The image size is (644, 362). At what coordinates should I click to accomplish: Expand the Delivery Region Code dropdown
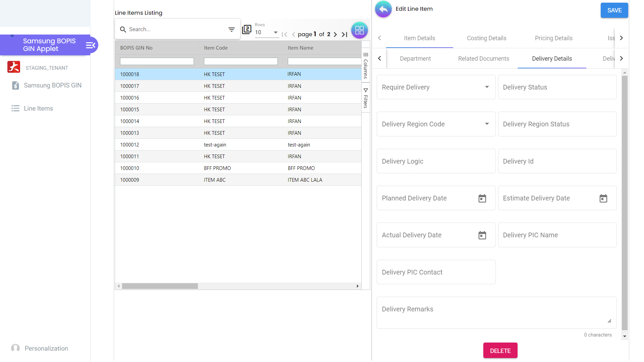487,124
